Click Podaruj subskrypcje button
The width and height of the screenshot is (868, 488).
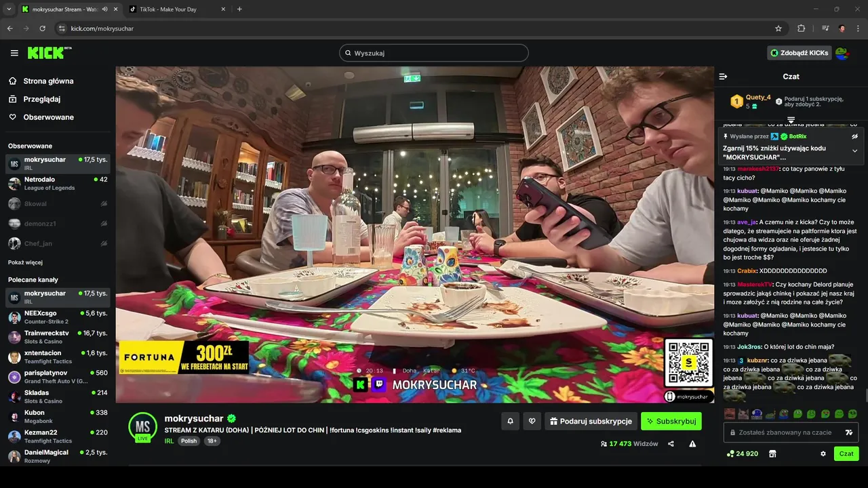pos(591,421)
